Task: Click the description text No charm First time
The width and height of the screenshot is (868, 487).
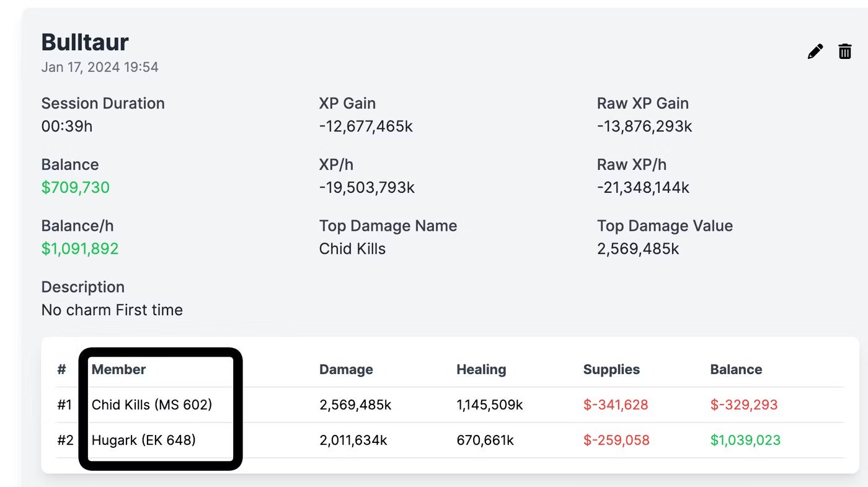Action: pyautogui.click(x=112, y=310)
